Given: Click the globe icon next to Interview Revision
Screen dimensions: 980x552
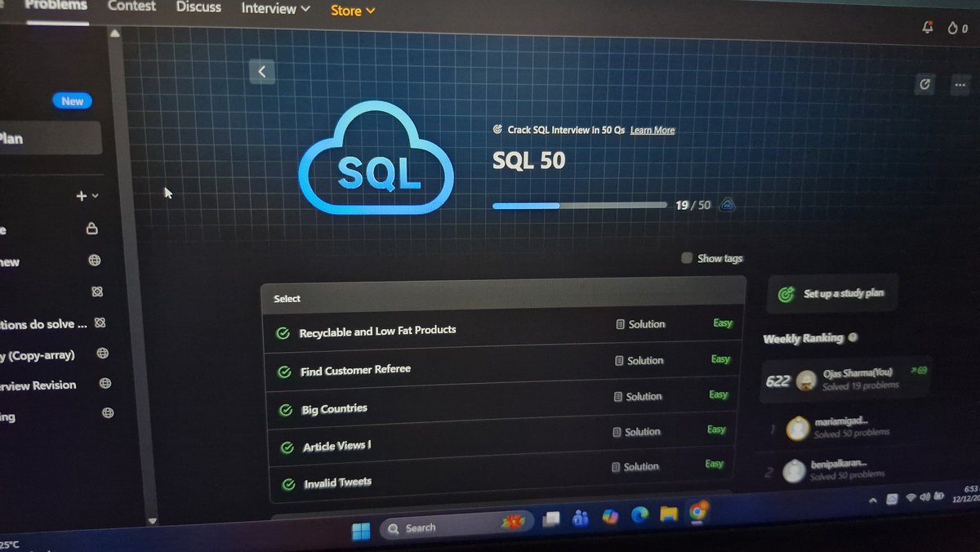Looking at the screenshot, I should 105,383.
